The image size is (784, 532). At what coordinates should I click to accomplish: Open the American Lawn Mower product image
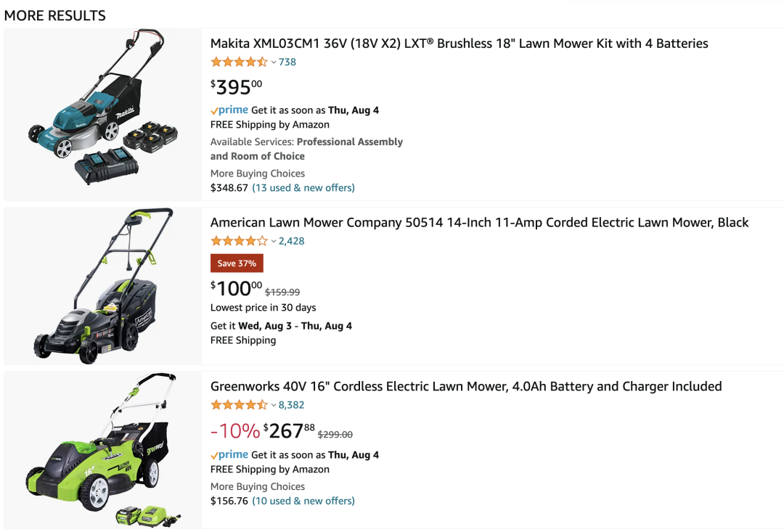click(102, 286)
